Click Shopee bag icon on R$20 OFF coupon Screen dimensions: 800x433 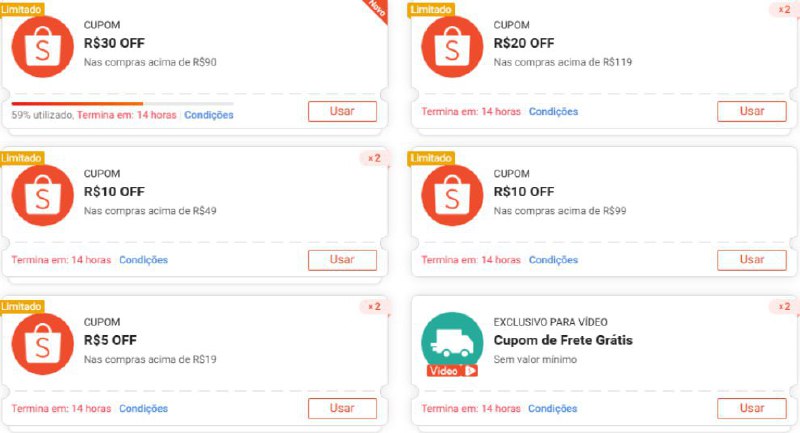pyautogui.click(x=452, y=46)
